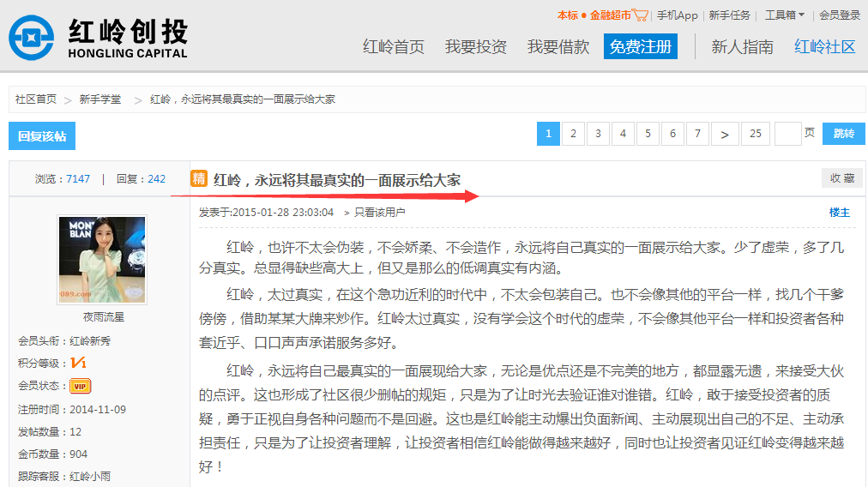Screen dimensions: 868x487
Task: Click the 会员登录 link
Action: pyautogui.click(x=840, y=15)
